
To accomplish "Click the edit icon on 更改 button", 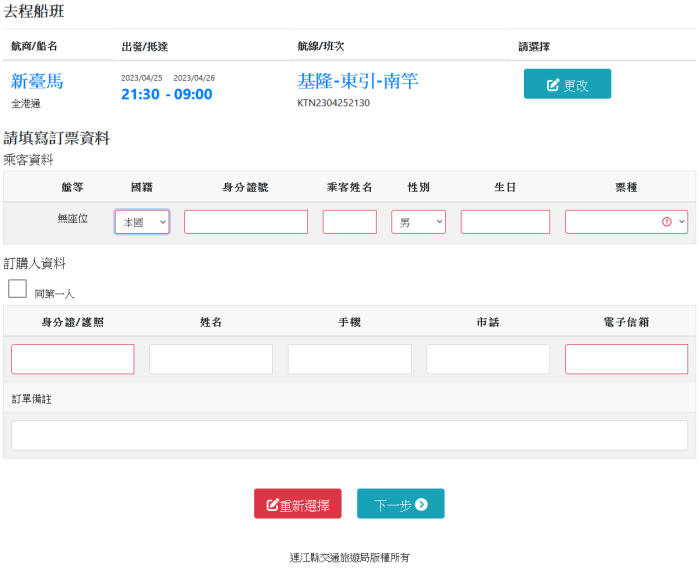I will [x=553, y=85].
